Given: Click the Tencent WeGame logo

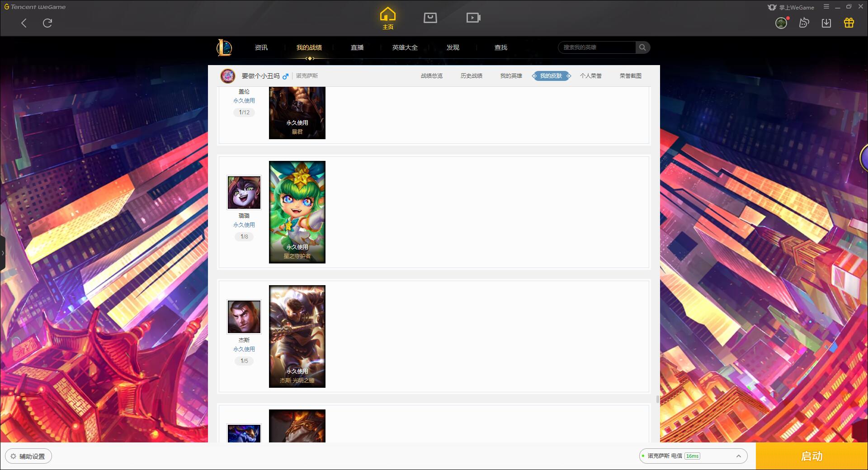Looking at the screenshot, I should (x=35, y=7).
